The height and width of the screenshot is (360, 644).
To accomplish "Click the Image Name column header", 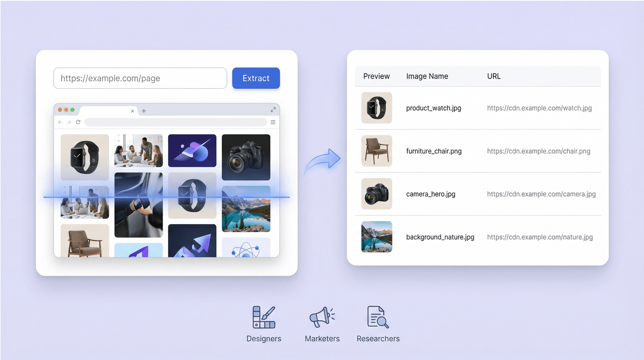I will tap(427, 76).
